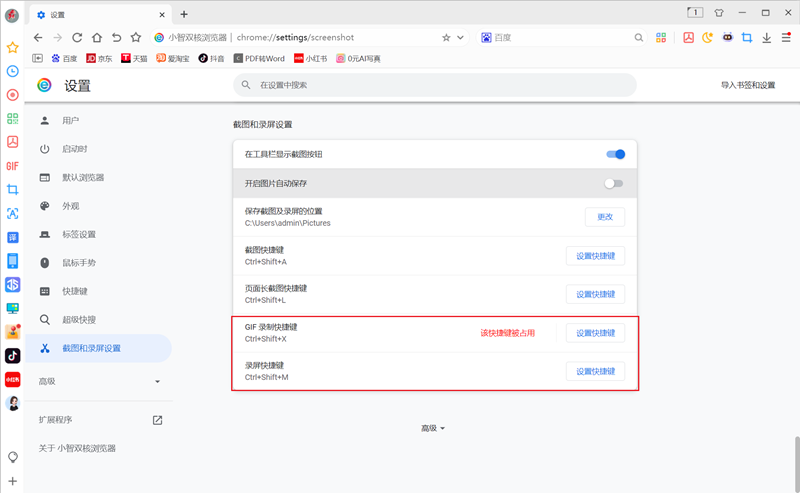Viewport: 800px width, 493px height.
Task: Open the green QR grid sidebar icon
Action: [12, 118]
